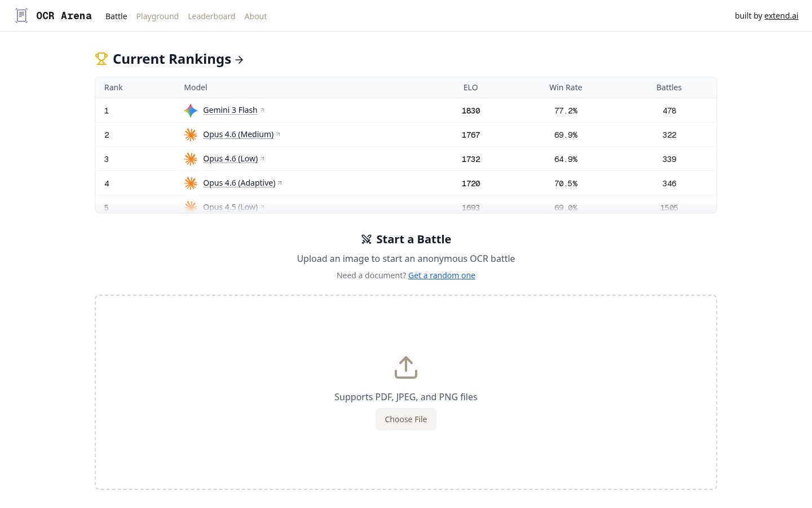The image size is (812, 508).
Task: Click the Start a Battle heading
Action: point(413,239)
